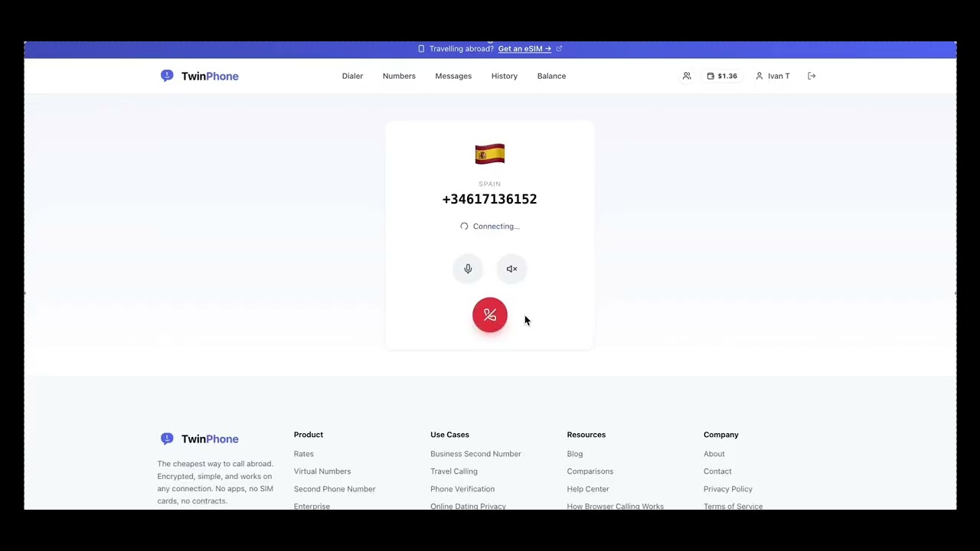Click the Connecting... status text

point(496,227)
